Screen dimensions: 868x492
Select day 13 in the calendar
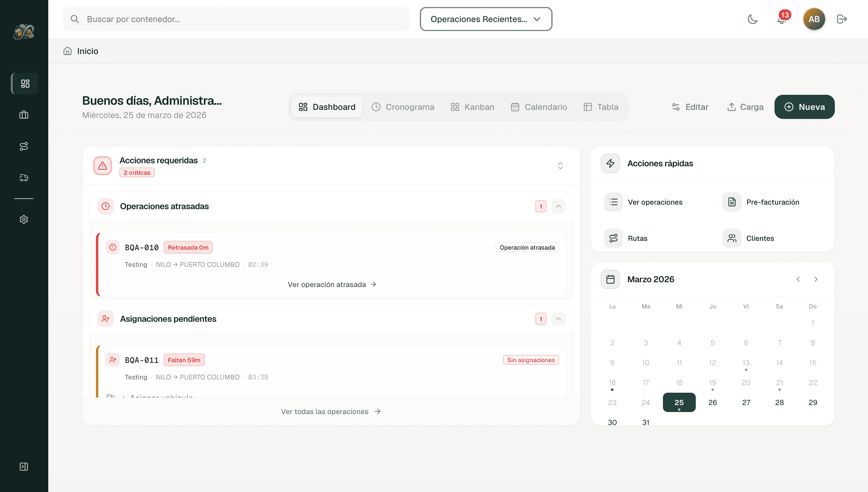point(746,363)
